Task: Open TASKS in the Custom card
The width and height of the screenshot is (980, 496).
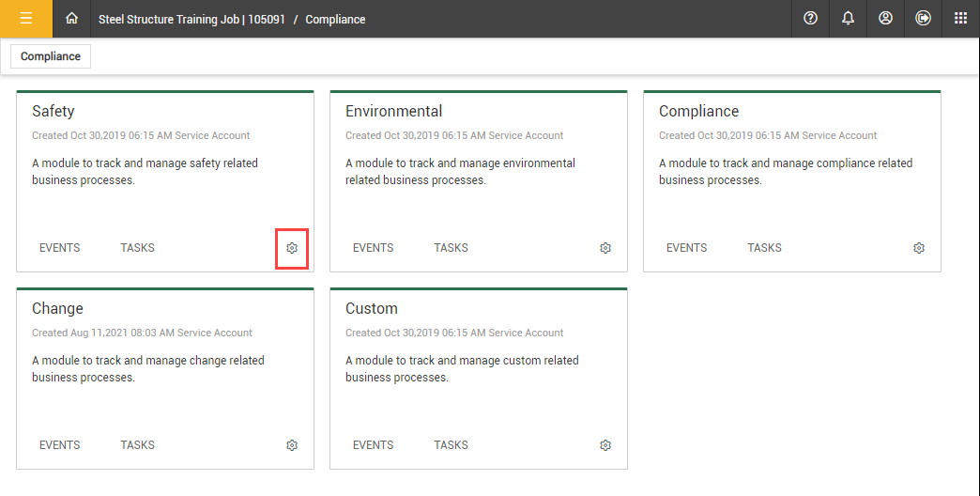Action: [451, 445]
